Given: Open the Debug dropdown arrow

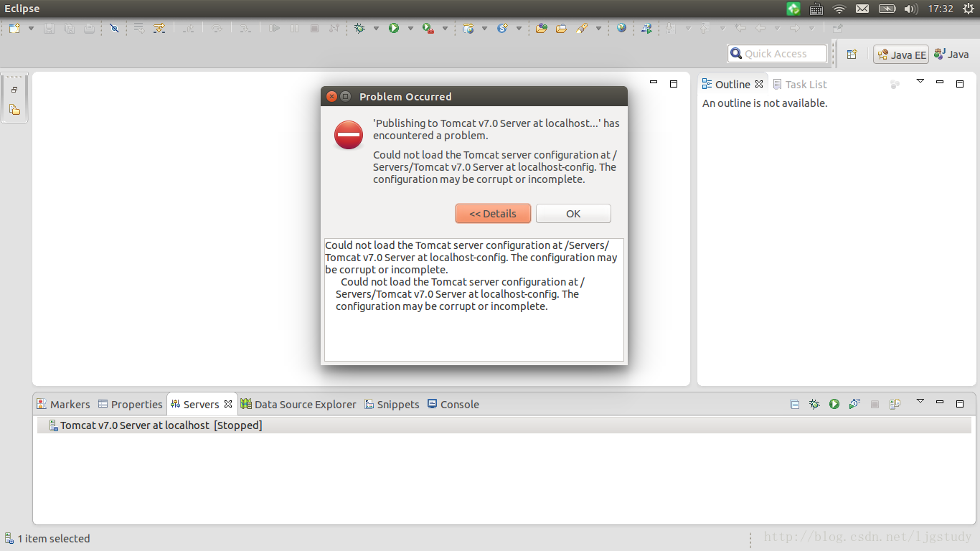Looking at the screenshot, I should coord(376,29).
